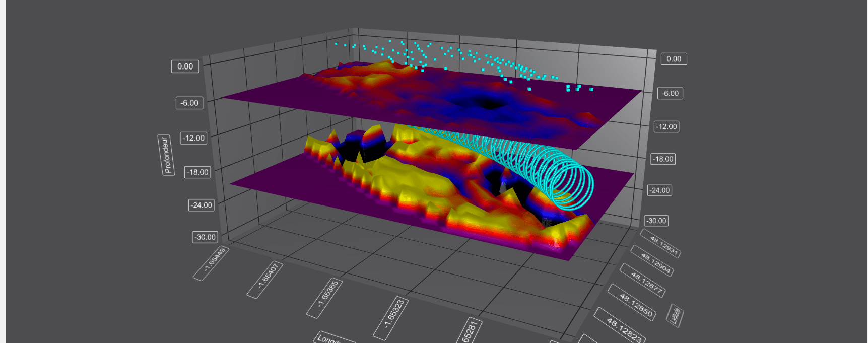868x343 pixels.
Task: Select longitude label -1.65407
Action: tap(265, 280)
